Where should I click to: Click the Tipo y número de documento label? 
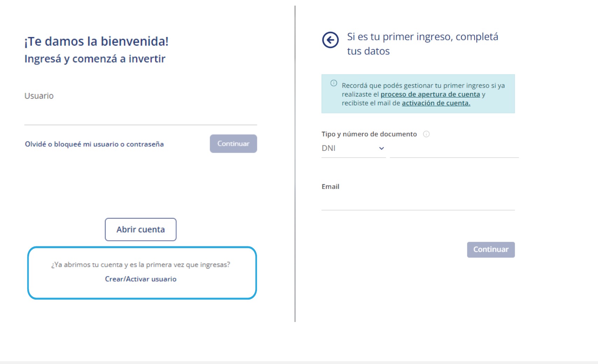point(369,134)
